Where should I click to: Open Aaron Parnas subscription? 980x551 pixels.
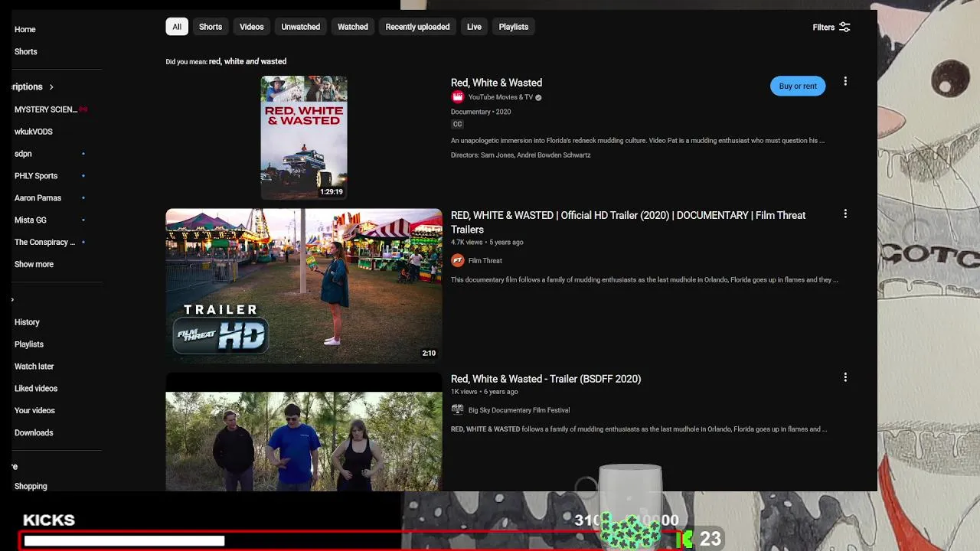(x=38, y=198)
